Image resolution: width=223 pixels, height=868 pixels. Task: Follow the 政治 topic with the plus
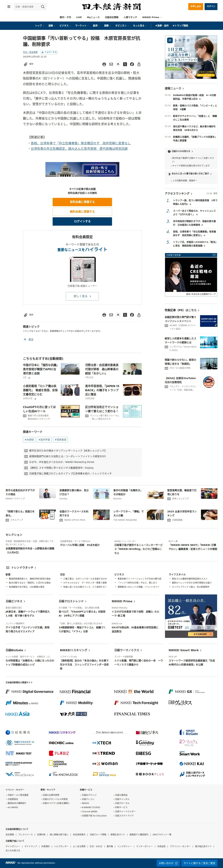tap(25, 339)
